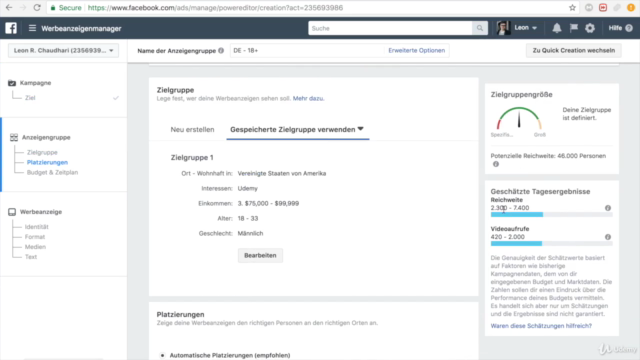
Task: Click the info icon next to Name der Anzeigengruppe
Action: [221, 51]
